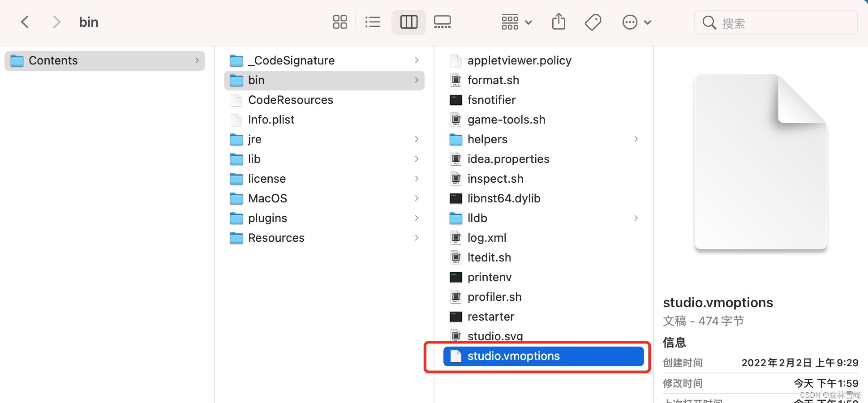Open the Share menu icon
This screenshot has width=868, height=403.
pyautogui.click(x=558, y=21)
